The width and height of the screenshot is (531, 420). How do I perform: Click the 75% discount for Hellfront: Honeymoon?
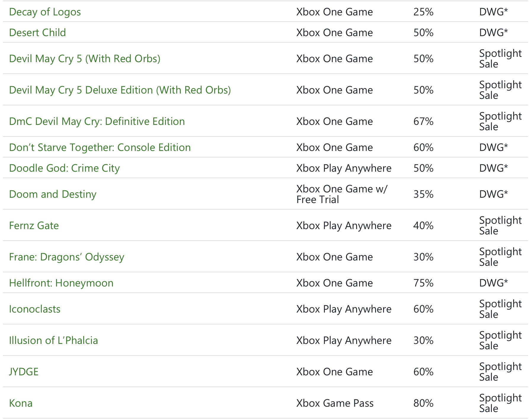pos(423,283)
